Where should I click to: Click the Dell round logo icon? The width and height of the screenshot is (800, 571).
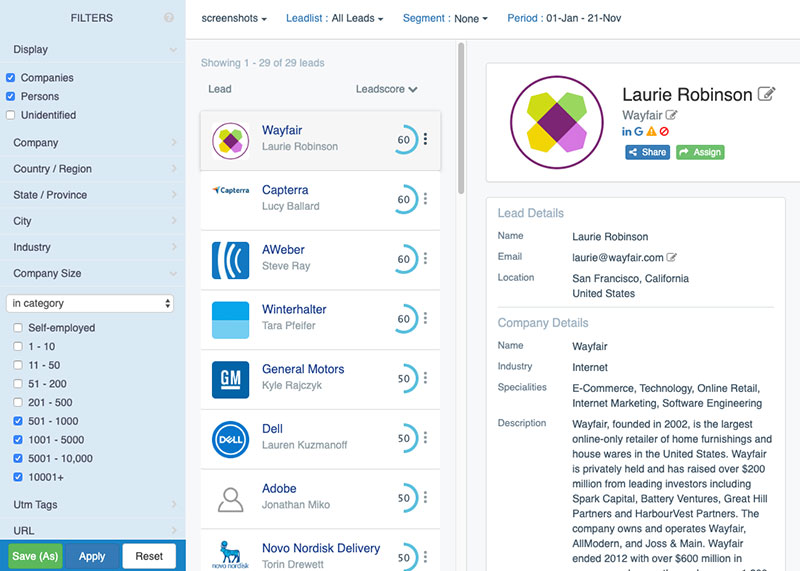231,439
